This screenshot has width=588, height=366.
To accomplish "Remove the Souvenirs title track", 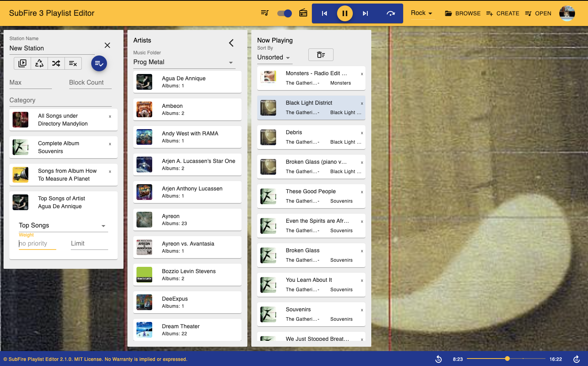I will pyautogui.click(x=362, y=310).
